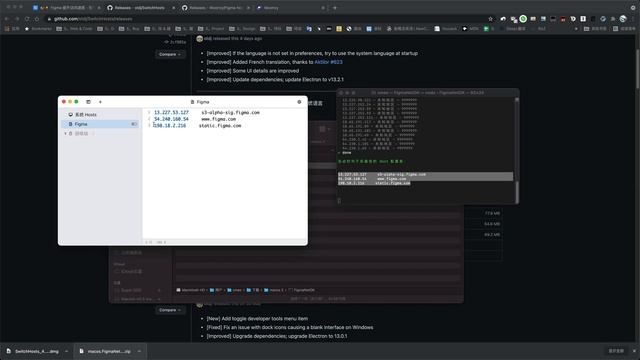Open a new browser tab
This screenshot has width=640, height=360.
tap(335, 8)
